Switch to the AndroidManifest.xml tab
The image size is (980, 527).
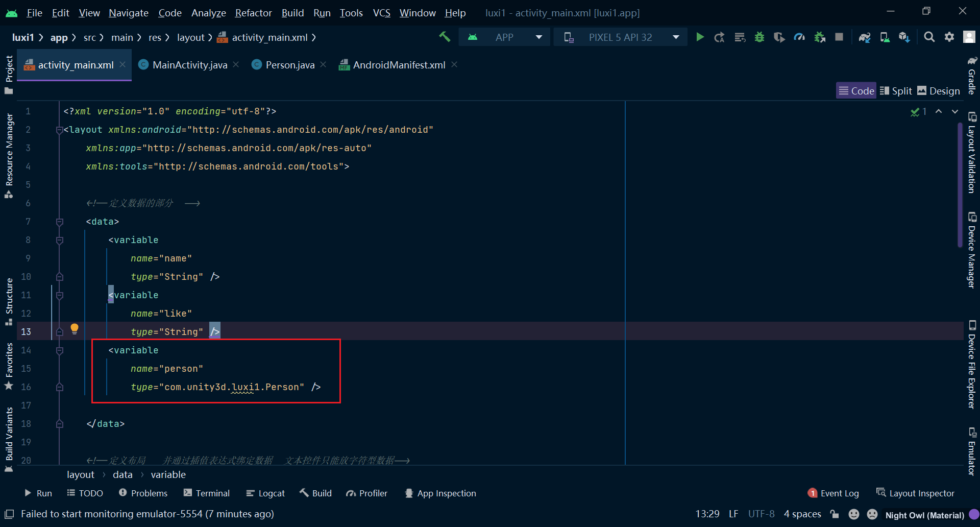(399, 65)
